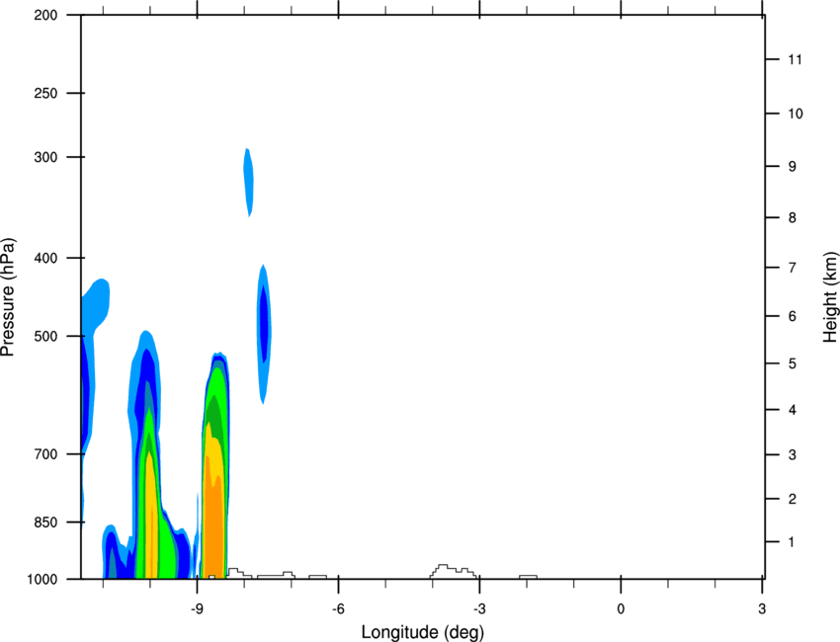Pick the 5 km height label

point(793,363)
